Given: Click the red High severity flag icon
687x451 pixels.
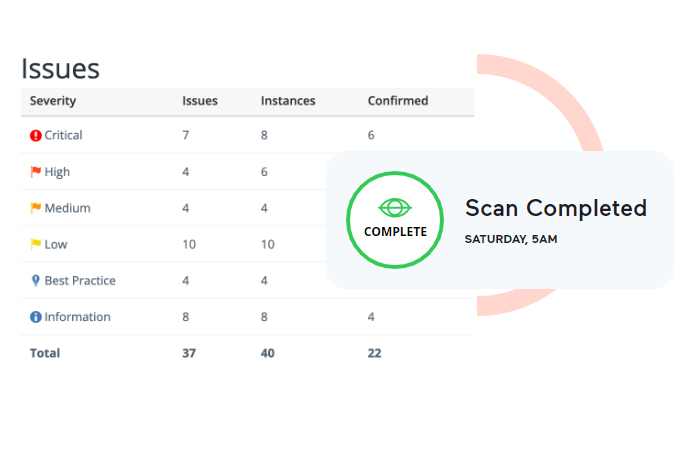Looking at the screenshot, I should 35,172.
